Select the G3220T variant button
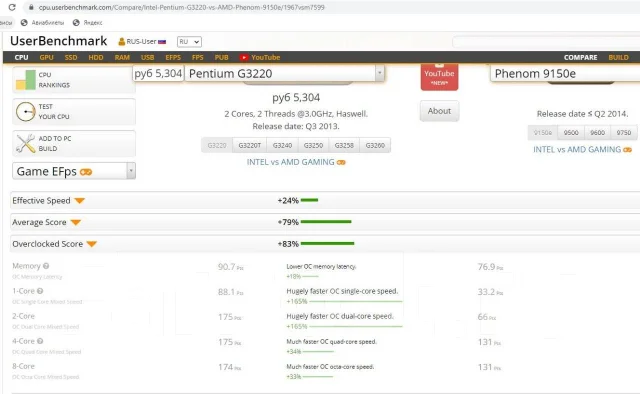 tap(249, 145)
